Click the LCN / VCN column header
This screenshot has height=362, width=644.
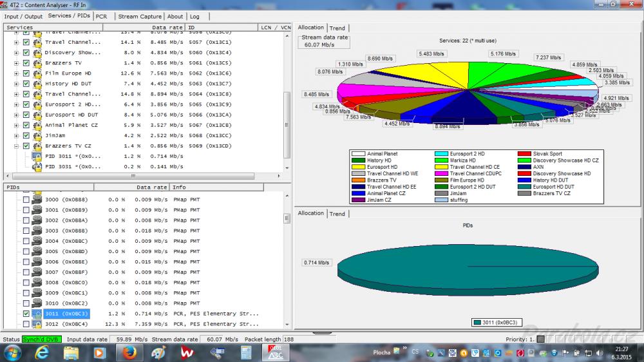(x=275, y=27)
